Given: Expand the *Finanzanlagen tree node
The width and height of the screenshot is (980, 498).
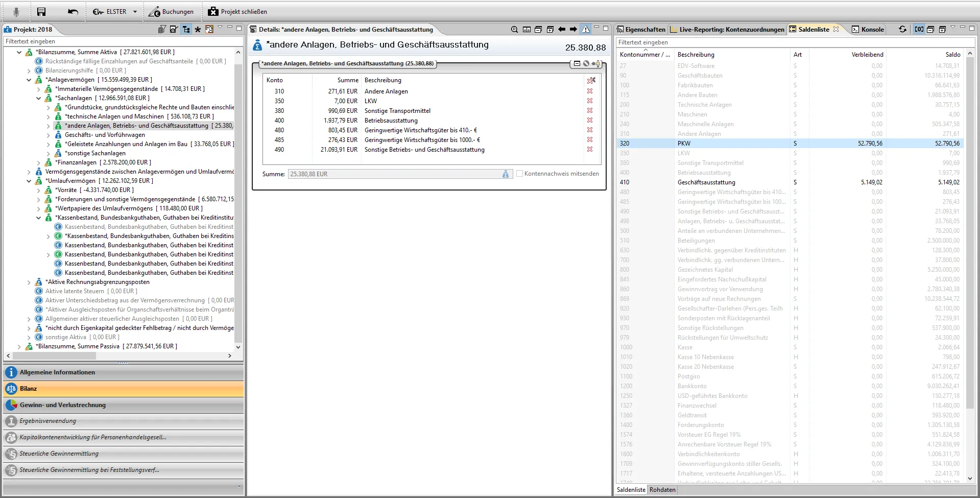Looking at the screenshot, I should (x=38, y=162).
